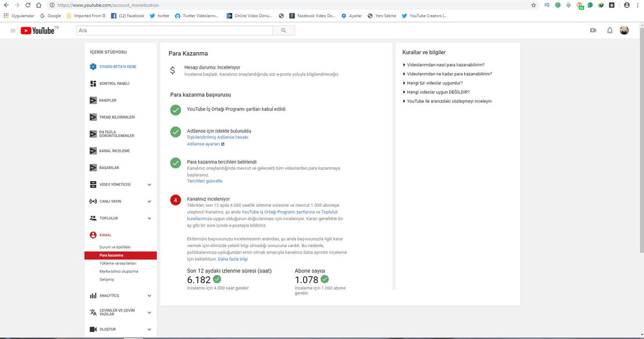Select the Para kazanma submenu item
This screenshot has height=339, width=644.
pos(120,255)
